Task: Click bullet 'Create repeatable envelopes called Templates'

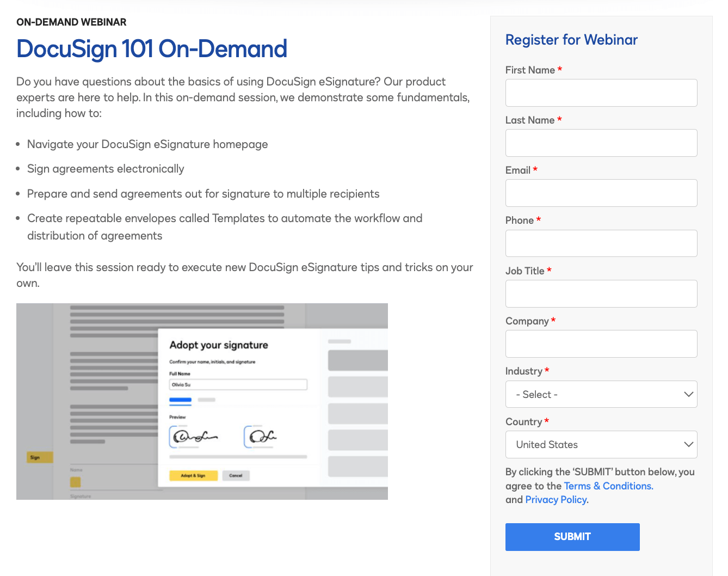Action: point(225,227)
